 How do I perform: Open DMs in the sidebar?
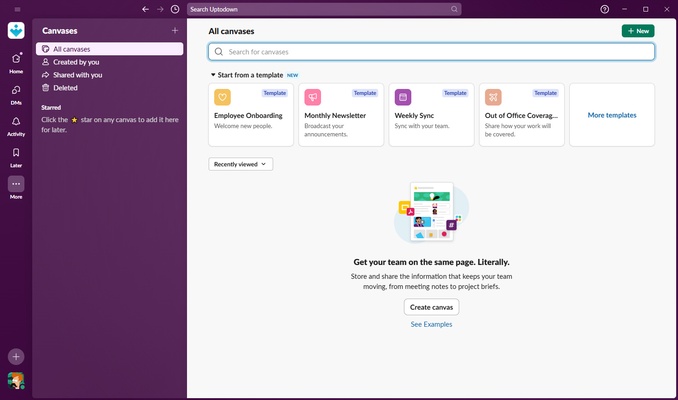point(16,95)
